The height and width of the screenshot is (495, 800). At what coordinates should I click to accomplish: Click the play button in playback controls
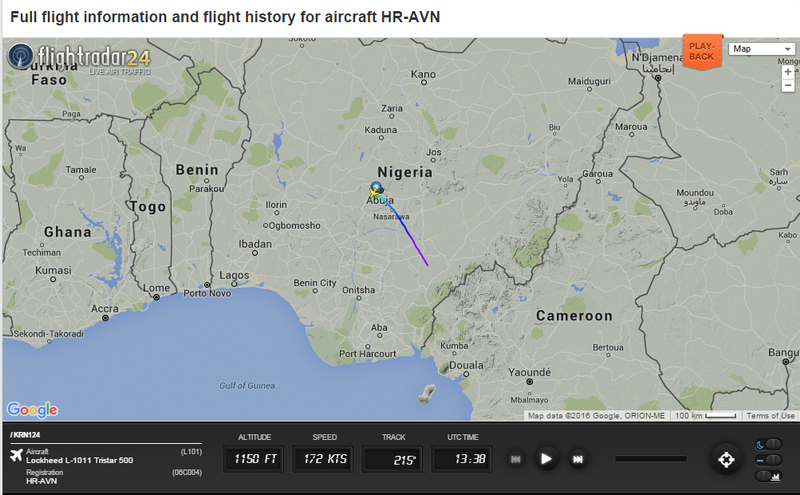(x=546, y=459)
